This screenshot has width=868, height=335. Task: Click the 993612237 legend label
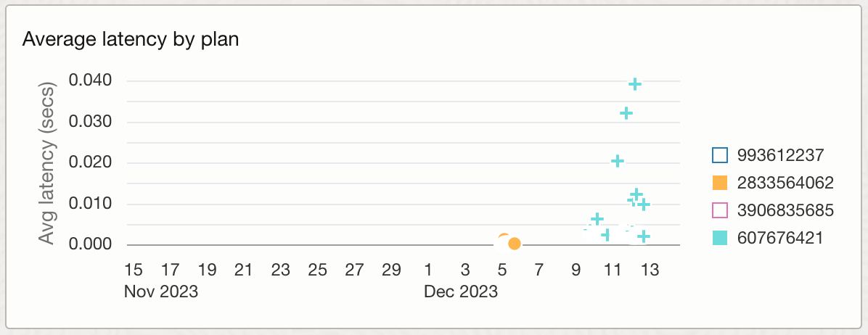(778, 154)
